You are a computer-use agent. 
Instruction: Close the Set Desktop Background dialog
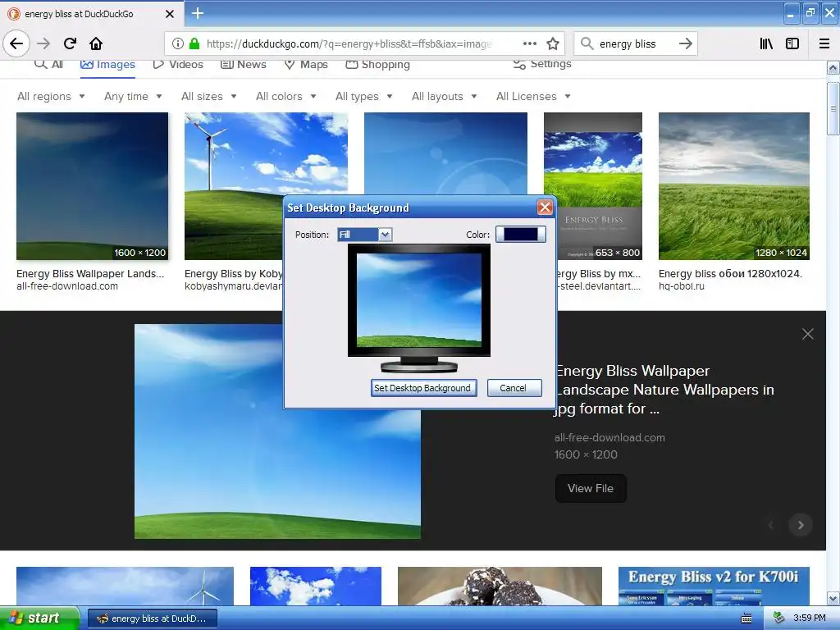click(x=545, y=208)
